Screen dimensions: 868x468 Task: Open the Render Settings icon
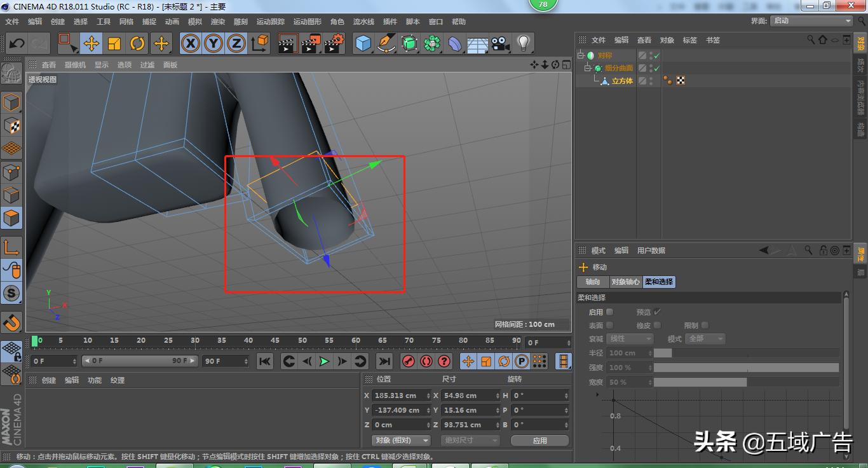(334, 43)
